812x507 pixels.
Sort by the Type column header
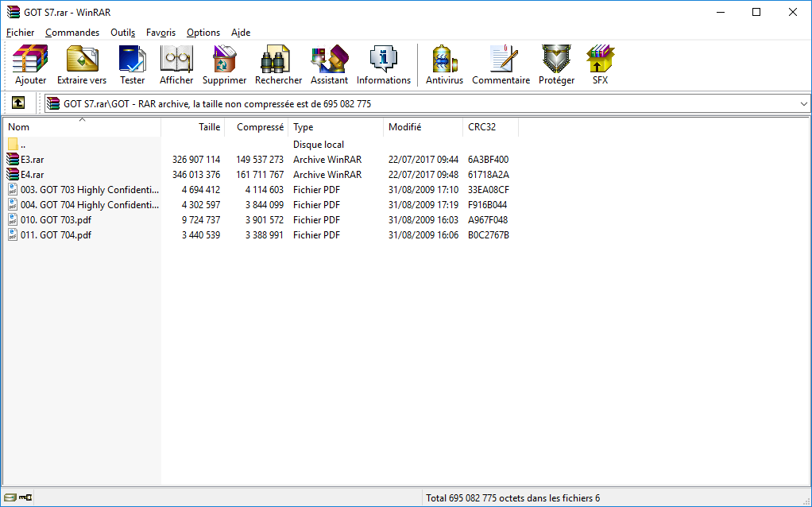click(x=335, y=127)
